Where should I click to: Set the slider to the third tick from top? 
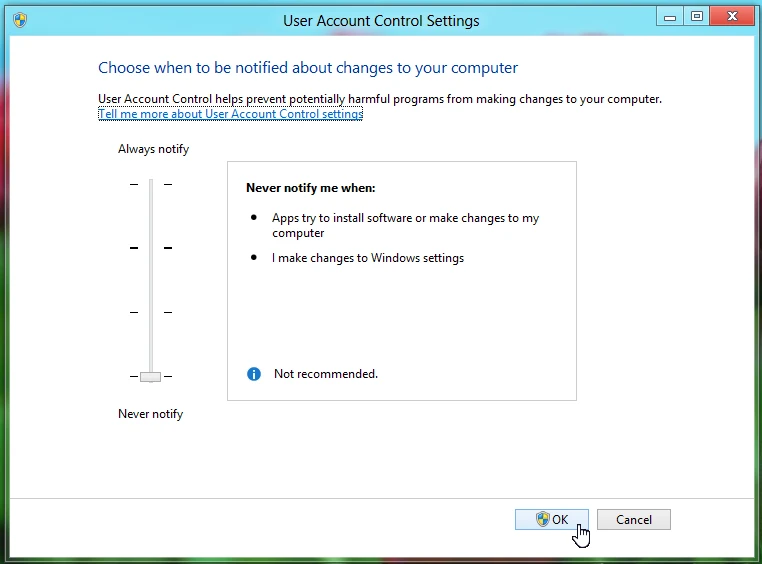coord(151,312)
